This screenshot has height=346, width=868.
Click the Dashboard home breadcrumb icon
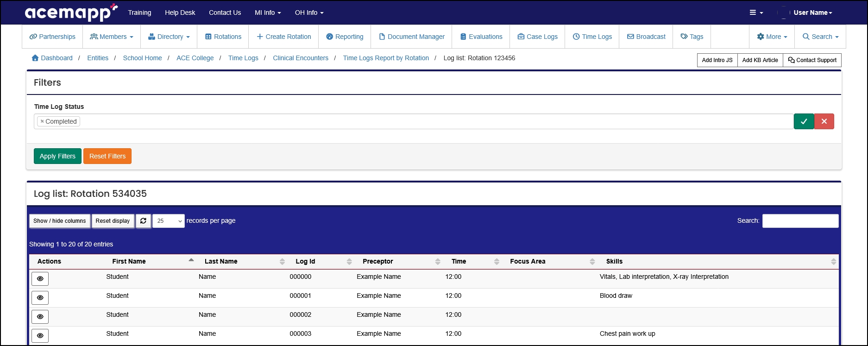35,58
